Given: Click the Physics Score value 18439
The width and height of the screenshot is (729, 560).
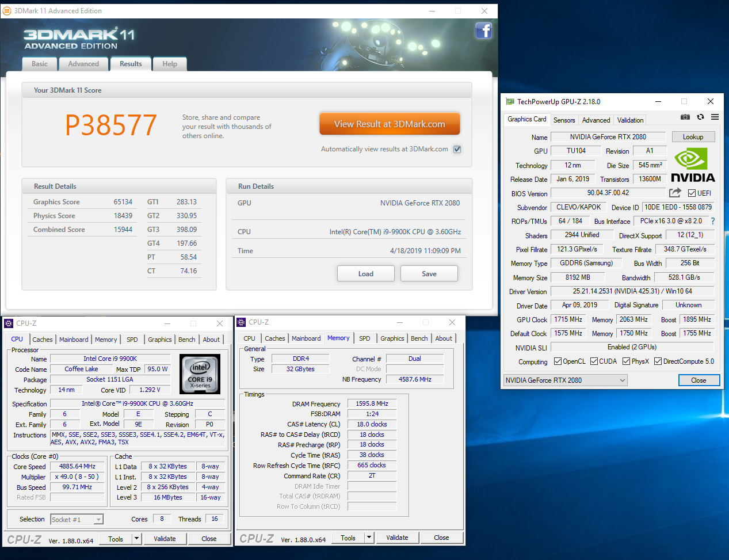Looking at the screenshot, I should point(123,216).
